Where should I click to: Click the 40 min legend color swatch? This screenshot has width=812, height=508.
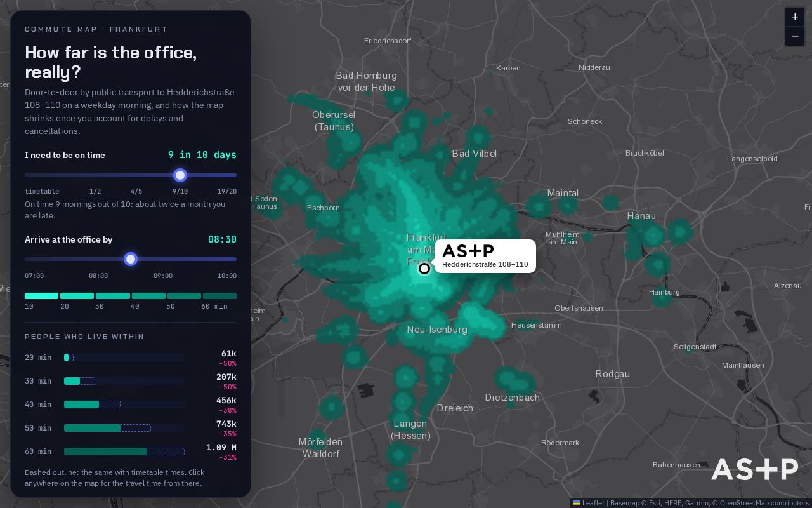tap(148, 296)
